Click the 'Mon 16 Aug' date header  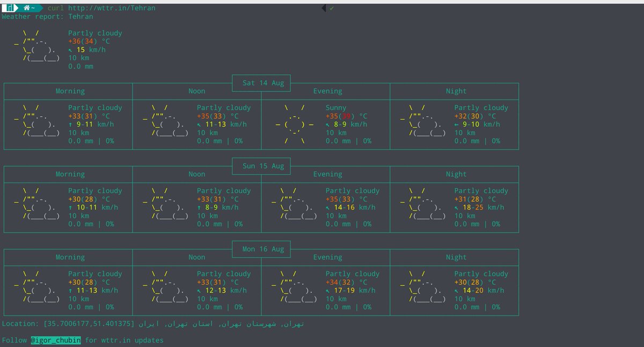[263, 249]
